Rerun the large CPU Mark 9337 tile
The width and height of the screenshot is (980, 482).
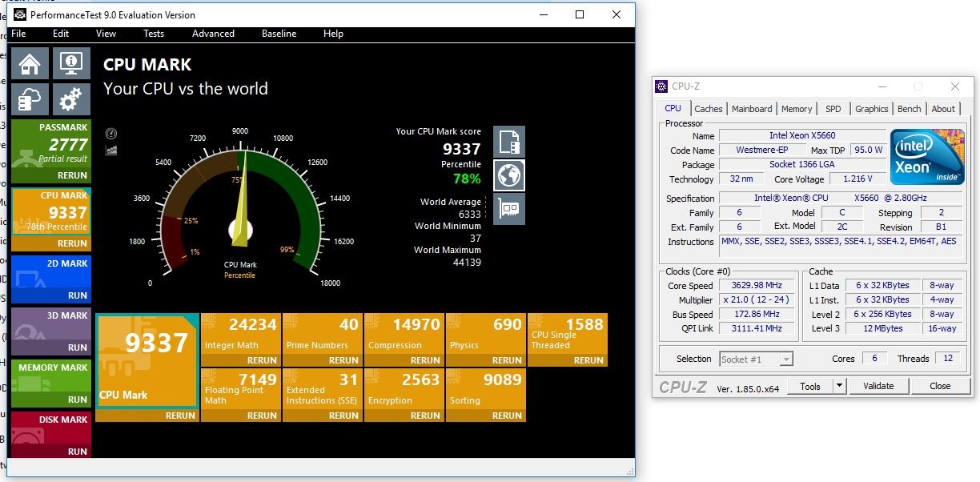(x=147, y=416)
